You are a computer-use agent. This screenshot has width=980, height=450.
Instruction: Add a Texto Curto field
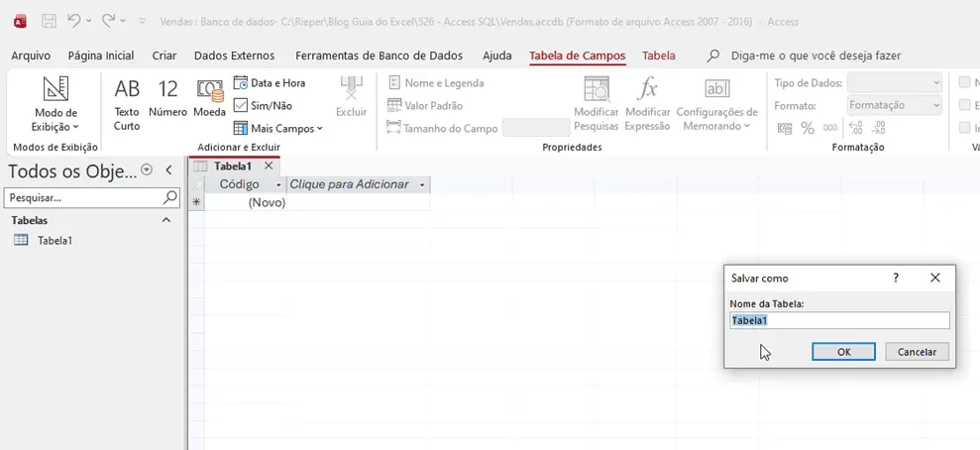(127, 104)
